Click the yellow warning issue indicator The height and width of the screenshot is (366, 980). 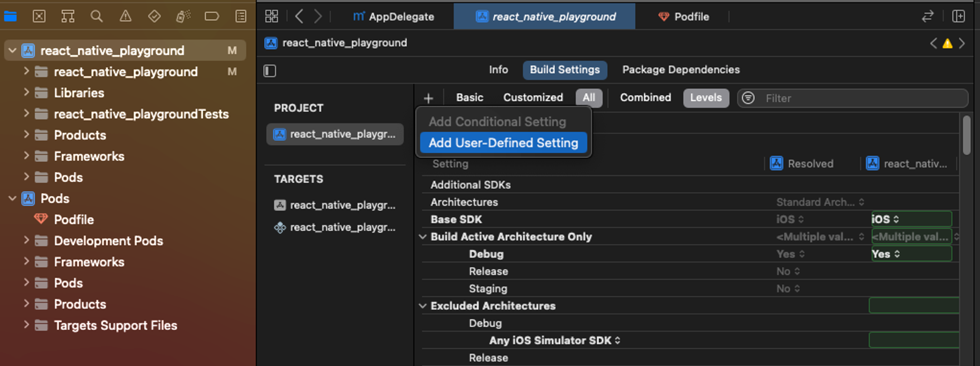(x=948, y=44)
